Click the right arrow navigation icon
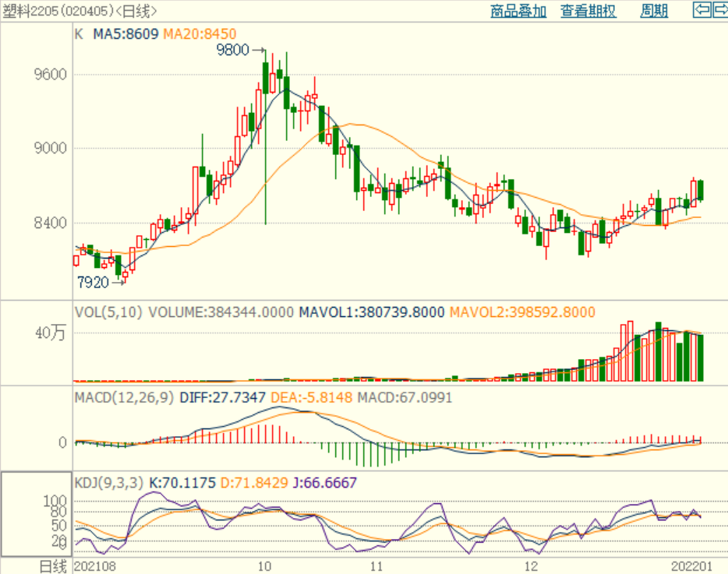Screen dimensions: 728x574 (720, 10)
